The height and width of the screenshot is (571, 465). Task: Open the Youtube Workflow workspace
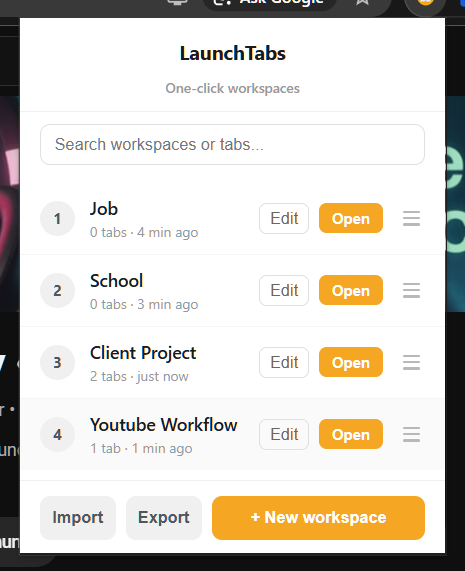[x=351, y=434]
